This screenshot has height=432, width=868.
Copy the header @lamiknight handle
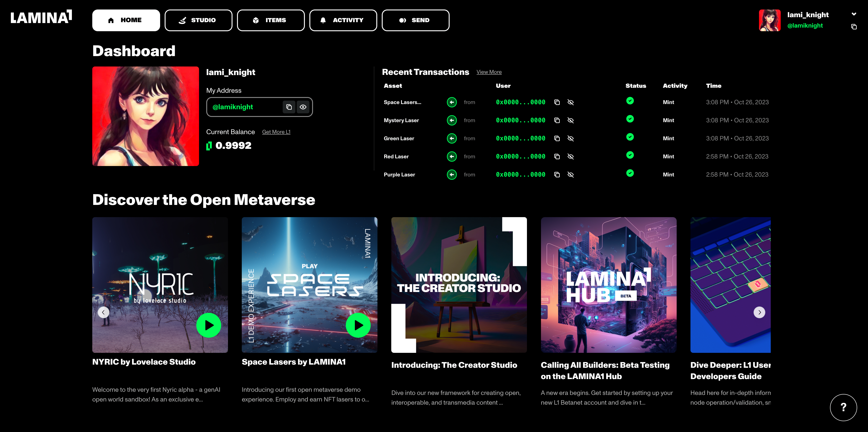pos(854,27)
